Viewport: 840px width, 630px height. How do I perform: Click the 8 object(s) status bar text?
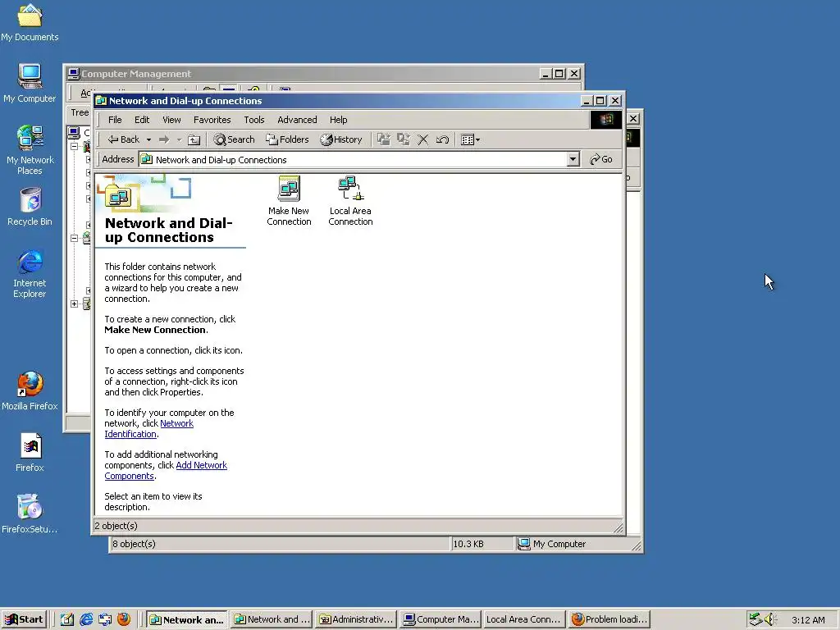click(x=134, y=545)
